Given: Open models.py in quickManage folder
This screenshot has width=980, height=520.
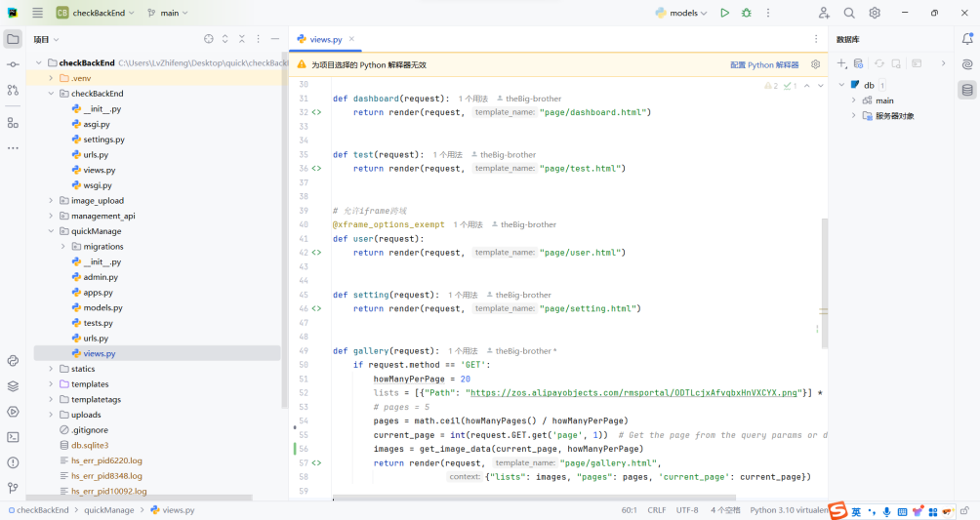Looking at the screenshot, I should pyautogui.click(x=102, y=307).
